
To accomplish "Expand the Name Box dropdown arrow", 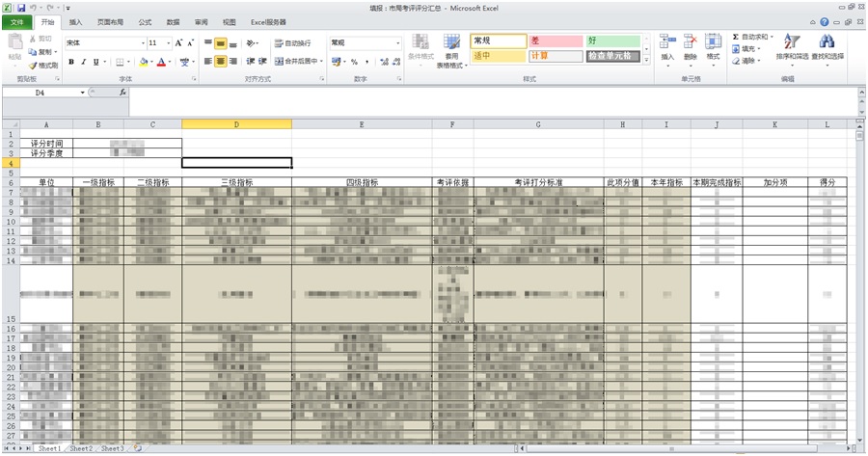I will (83, 93).
